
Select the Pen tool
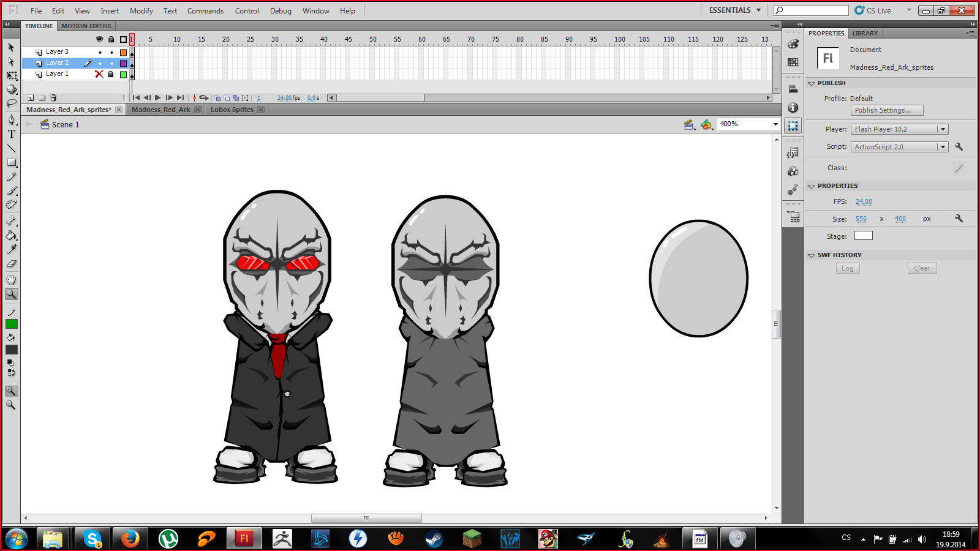click(x=12, y=120)
